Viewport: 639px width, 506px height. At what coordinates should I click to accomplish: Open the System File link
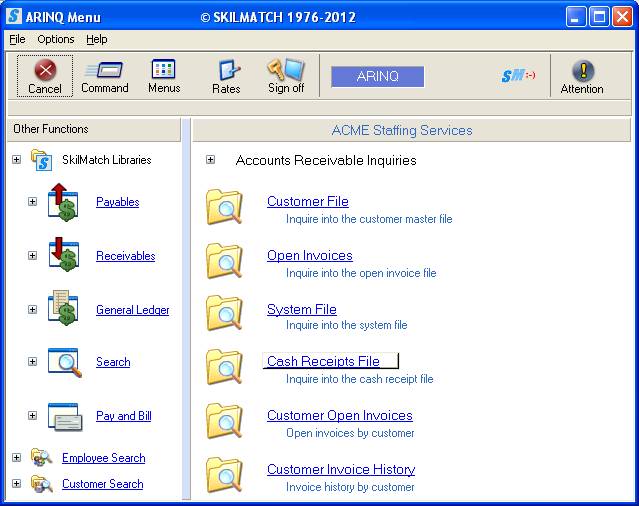(302, 309)
